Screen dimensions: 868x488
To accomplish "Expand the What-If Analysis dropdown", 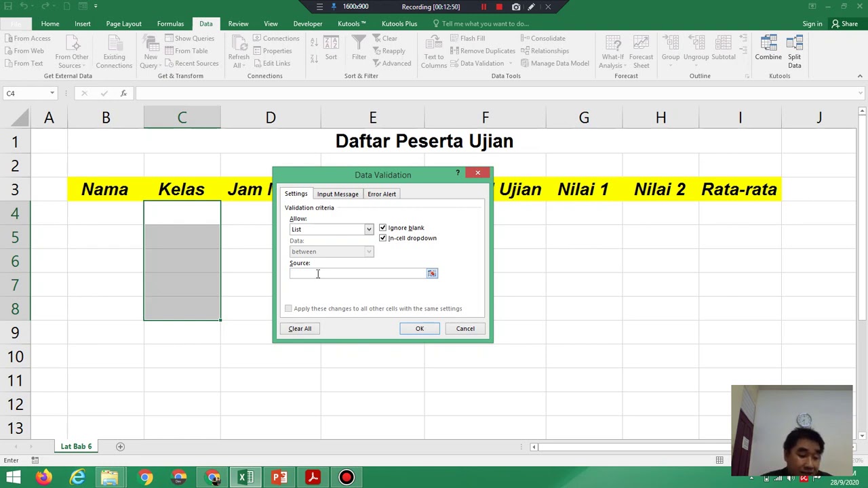I will pyautogui.click(x=612, y=61).
